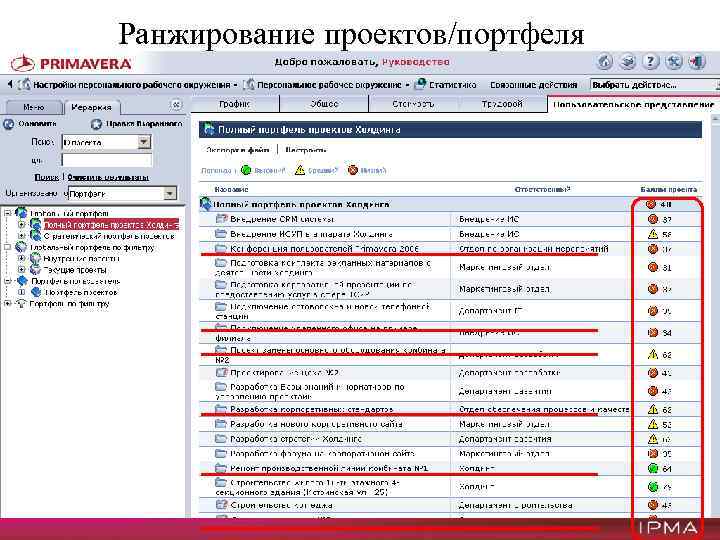Click the Настроить link
Viewport: 720px width, 540px height.
(x=306, y=150)
